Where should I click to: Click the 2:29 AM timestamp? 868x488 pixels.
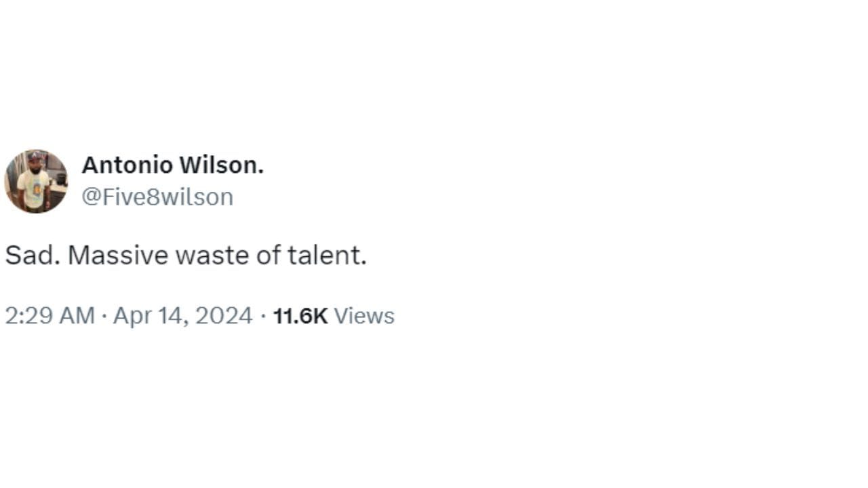point(50,316)
